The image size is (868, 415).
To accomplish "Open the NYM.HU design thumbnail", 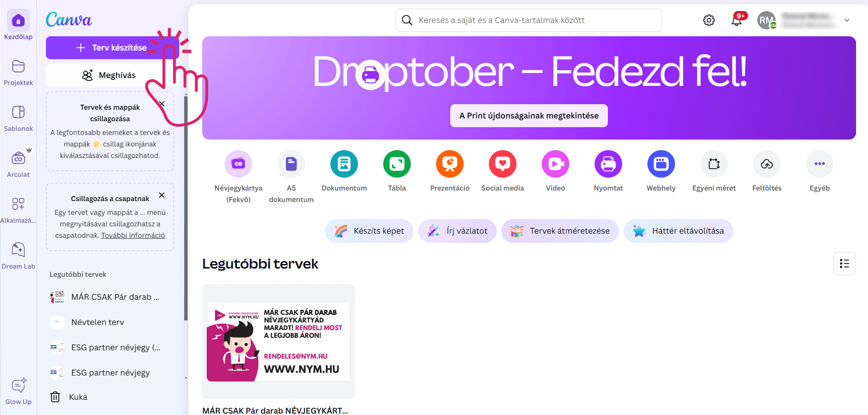I will click(278, 342).
